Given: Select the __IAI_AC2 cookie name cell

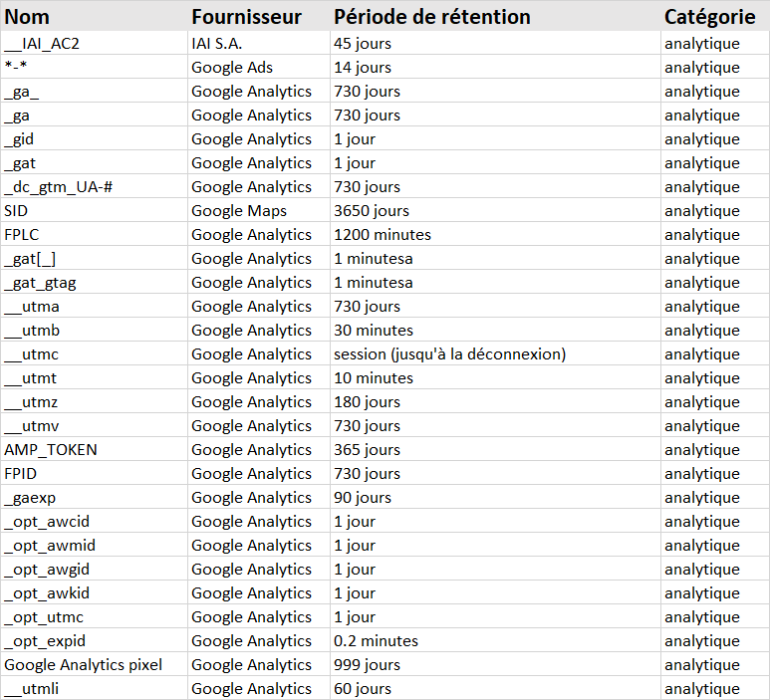Looking at the screenshot, I should click(x=41, y=44).
